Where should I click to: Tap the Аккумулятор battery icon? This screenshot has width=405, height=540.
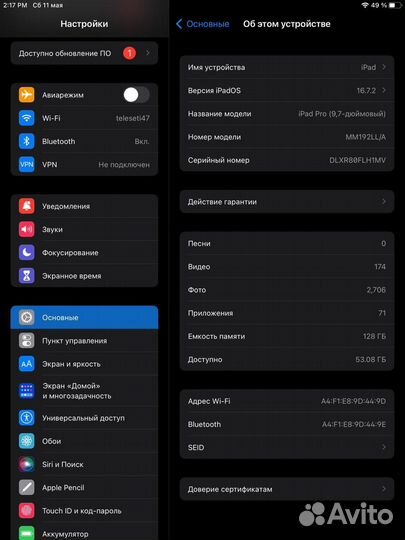click(27, 533)
